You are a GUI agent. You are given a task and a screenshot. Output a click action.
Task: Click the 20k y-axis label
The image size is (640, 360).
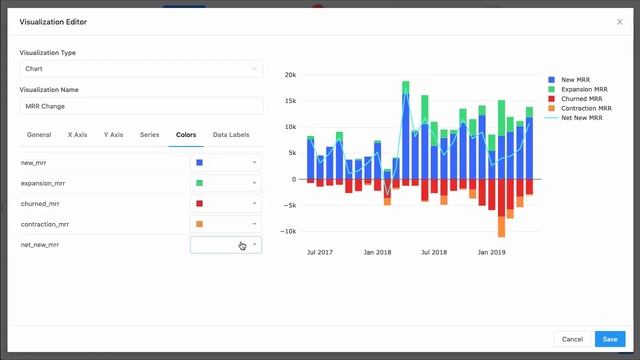(290, 75)
